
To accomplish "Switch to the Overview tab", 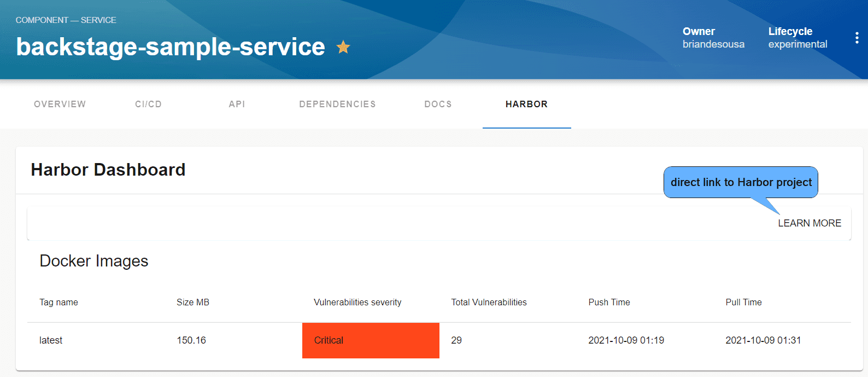I will (x=60, y=104).
